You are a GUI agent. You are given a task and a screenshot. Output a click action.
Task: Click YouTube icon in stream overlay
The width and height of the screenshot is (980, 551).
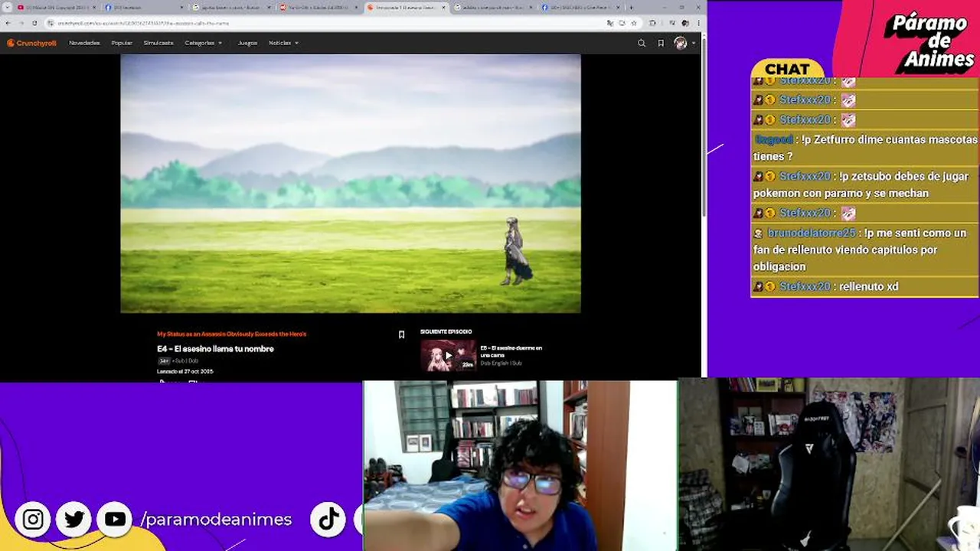pyautogui.click(x=115, y=520)
